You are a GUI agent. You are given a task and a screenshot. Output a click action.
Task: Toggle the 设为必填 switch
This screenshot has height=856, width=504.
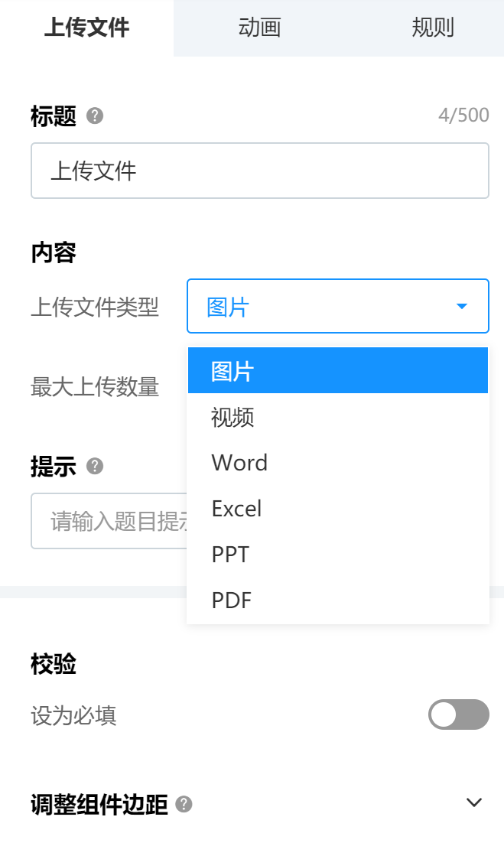(x=459, y=714)
